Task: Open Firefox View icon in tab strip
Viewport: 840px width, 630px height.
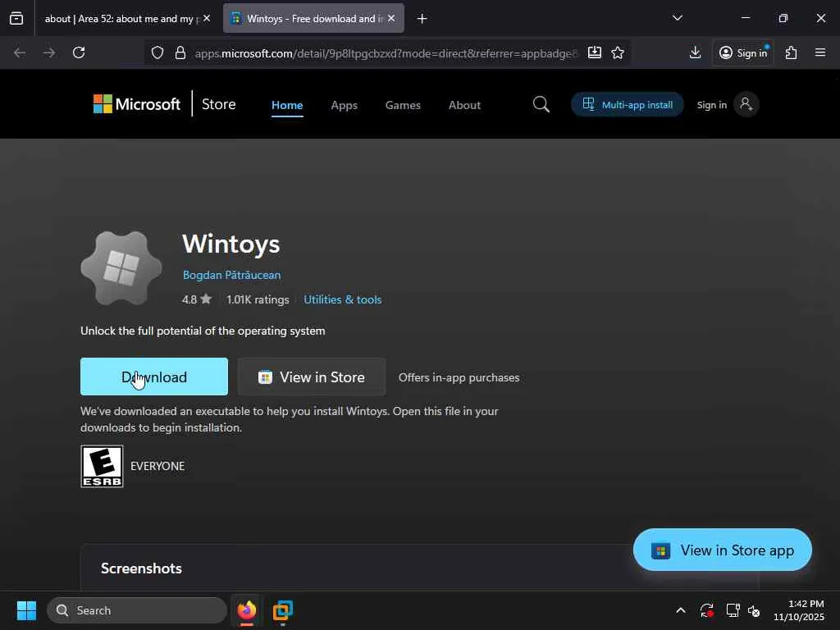Action: pyautogui.click(x=16, y=18)
